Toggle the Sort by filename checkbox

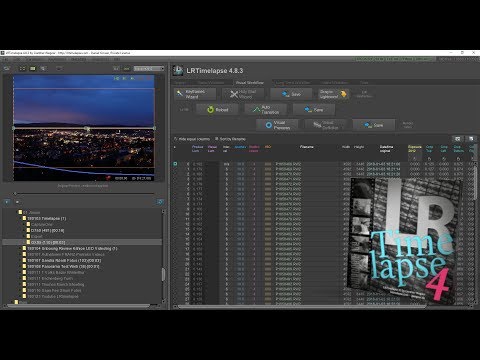pyautogui.click(x=216, y=139)
